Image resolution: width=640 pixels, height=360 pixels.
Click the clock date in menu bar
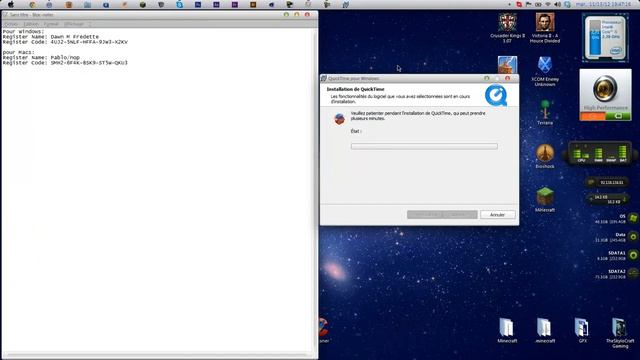pos(603,4)
